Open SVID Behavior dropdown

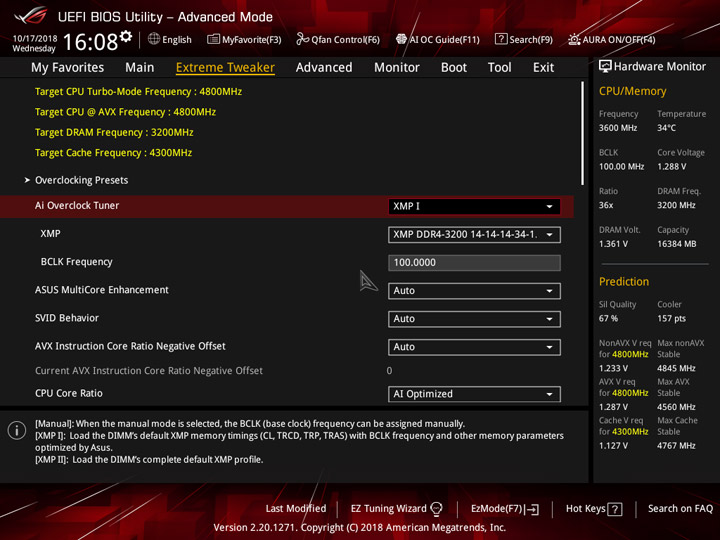[474, 319]
